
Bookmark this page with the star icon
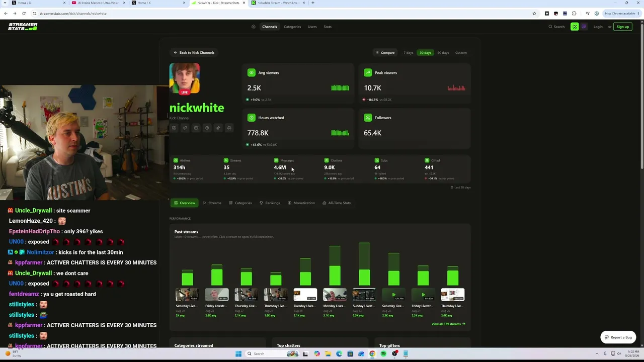(534, 14)
